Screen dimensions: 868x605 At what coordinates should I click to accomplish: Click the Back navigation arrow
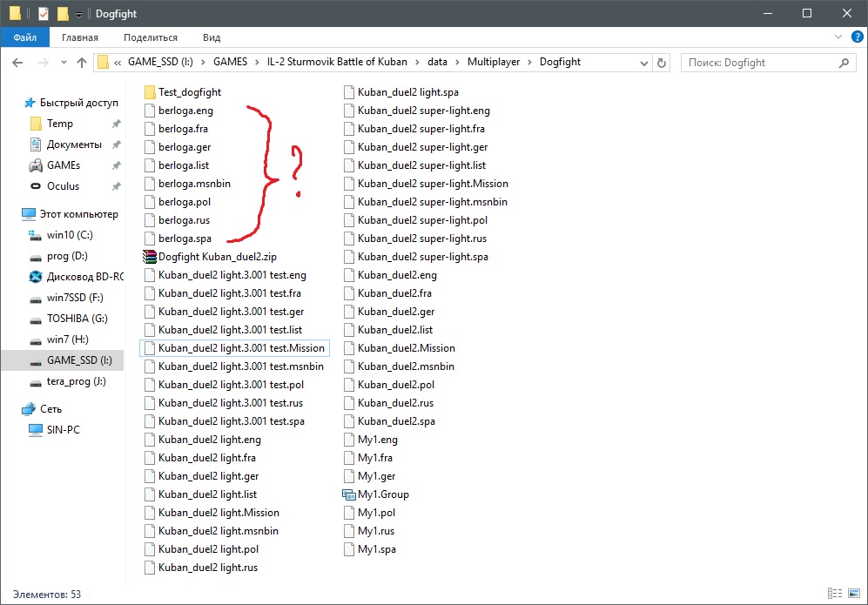point(17,63)
